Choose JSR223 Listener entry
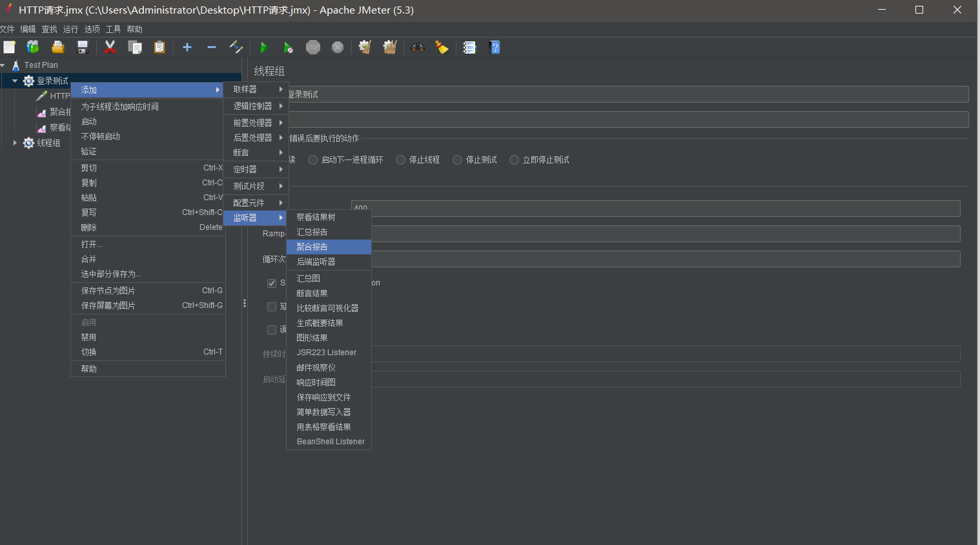980x545 pixels. 329,353
